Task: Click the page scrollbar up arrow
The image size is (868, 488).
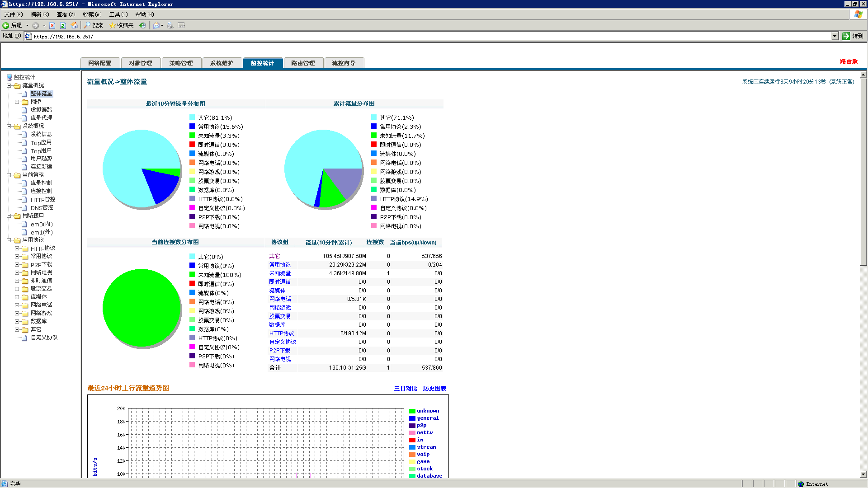Action: point(863,75)
